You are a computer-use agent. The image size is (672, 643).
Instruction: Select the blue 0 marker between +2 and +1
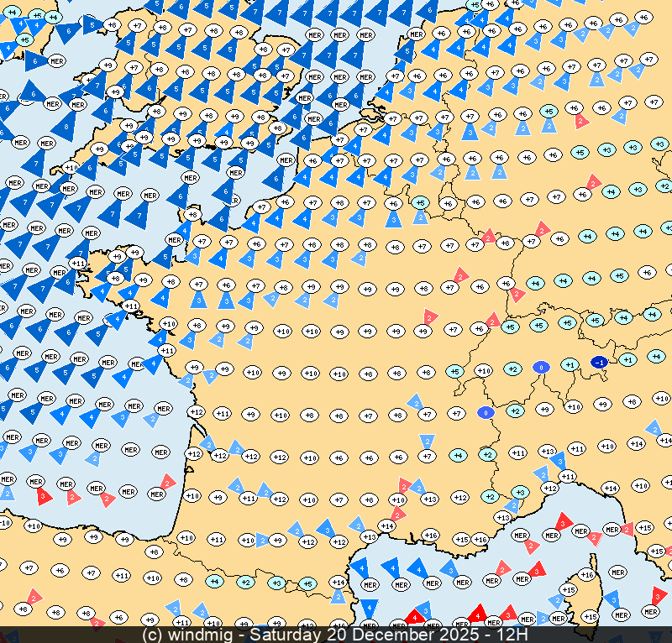(x=542, y=368)
